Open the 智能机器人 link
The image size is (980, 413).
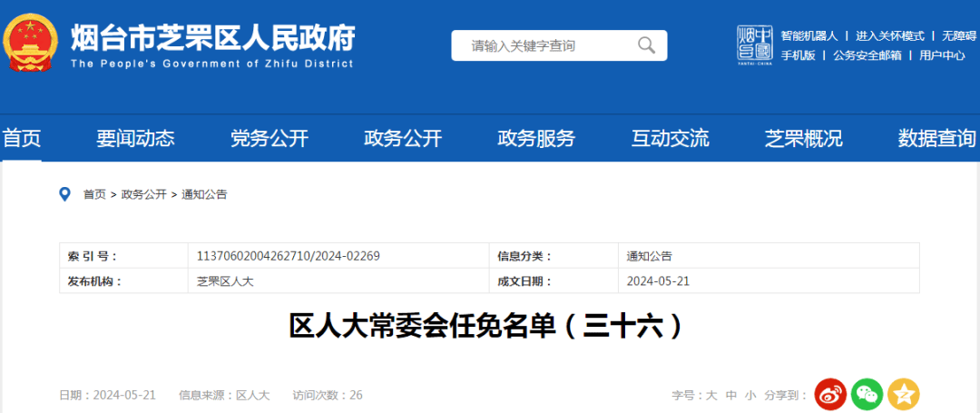point(808,35)
